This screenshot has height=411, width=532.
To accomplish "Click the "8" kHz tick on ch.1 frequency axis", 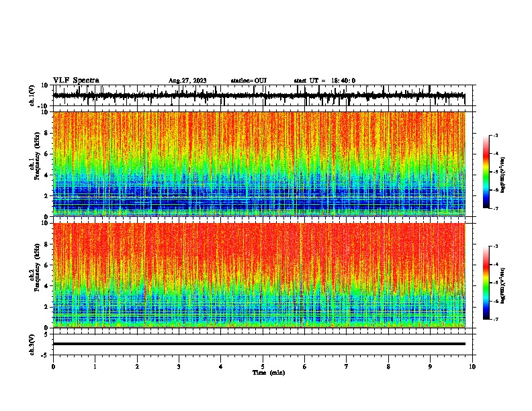I will (x=46, y=133).
